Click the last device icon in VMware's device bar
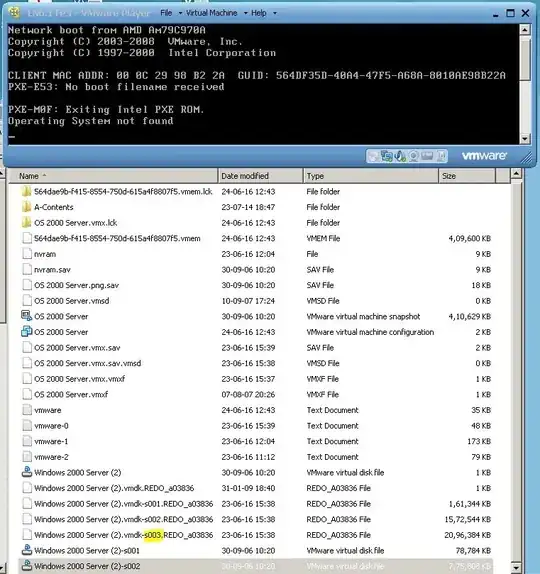This screenshot has height=574, width=540. coord(442,156)
